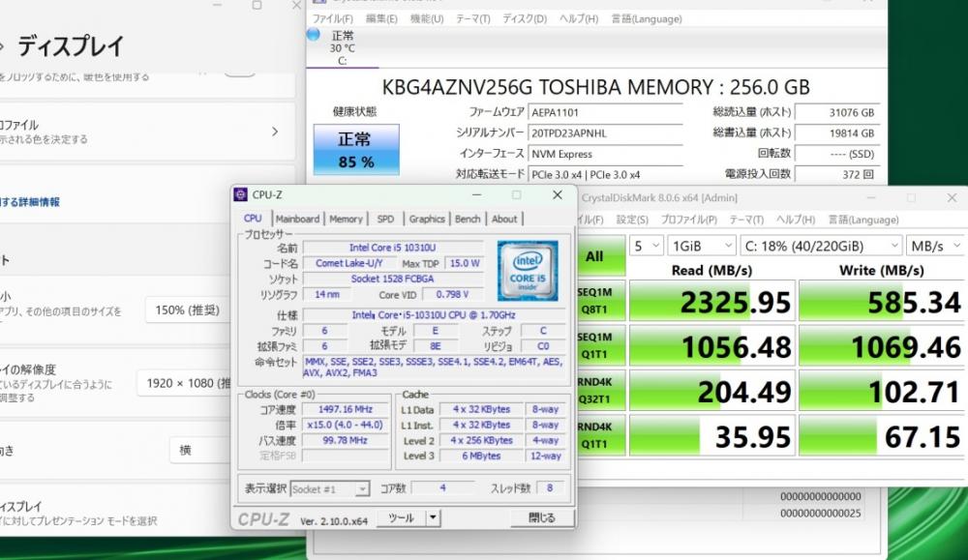Click the 正常 85 % health status button
The height and width of the screenshot is (560, 968).
coord(356,150)
